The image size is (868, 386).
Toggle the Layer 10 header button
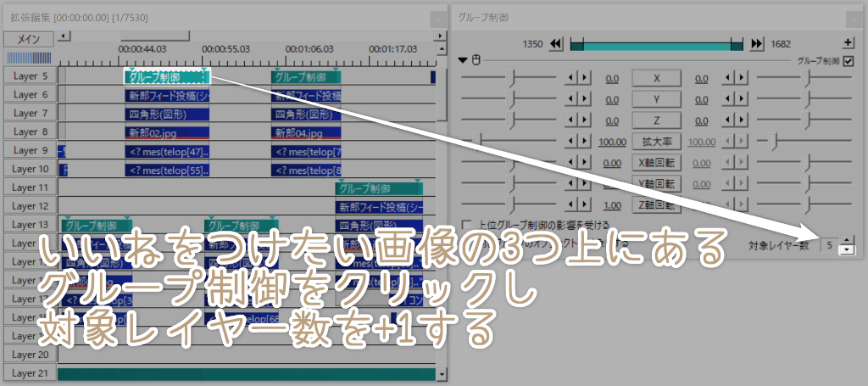[x=30, y=169]
